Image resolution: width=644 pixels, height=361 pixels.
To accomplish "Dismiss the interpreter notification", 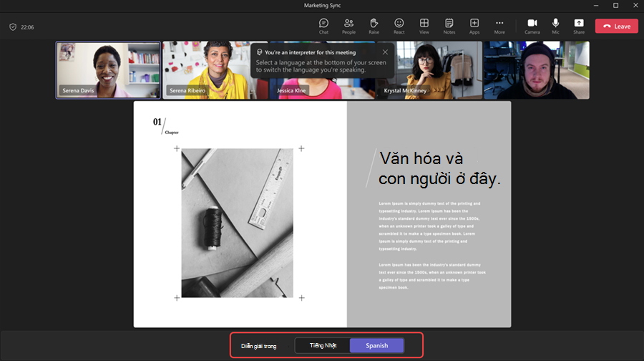I will point(385,52).
